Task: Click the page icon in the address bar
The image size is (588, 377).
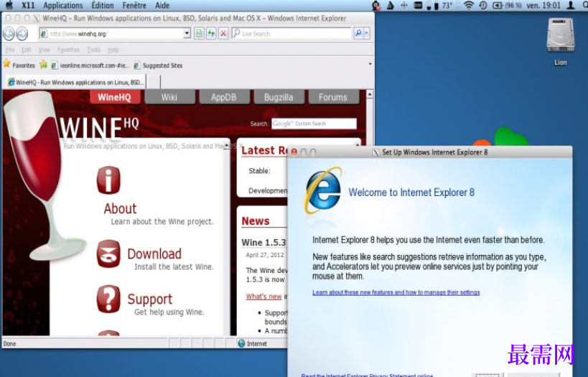Action: tap(44, 34)
